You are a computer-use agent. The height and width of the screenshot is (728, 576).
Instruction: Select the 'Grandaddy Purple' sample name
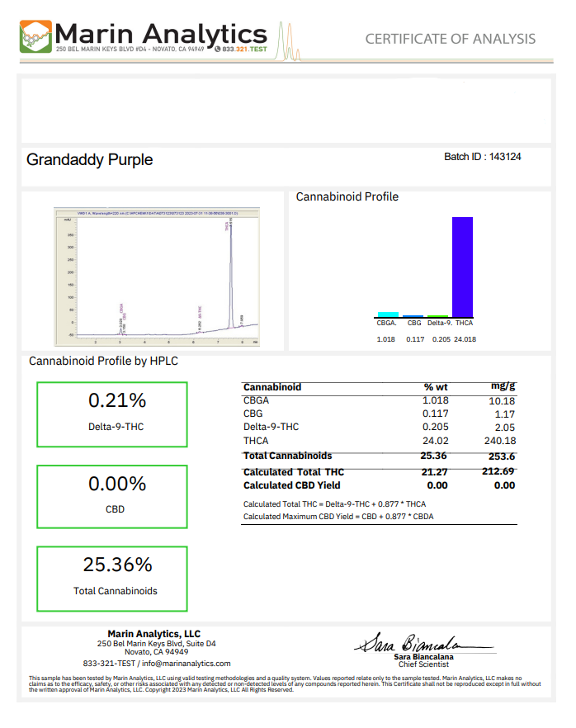90,160
